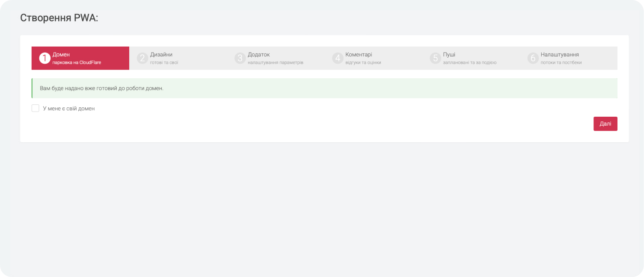Click the step 4 number circle
This screenshot has height=277, width=644.
(x=338, y=58)
